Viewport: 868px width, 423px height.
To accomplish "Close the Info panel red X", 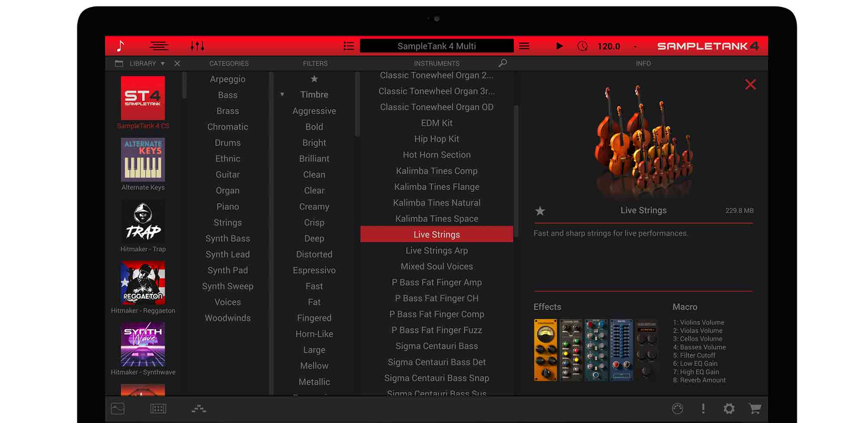I will [x=750, y=84].
